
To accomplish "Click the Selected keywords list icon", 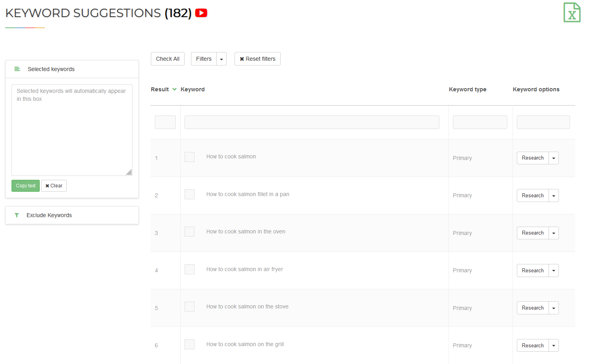I will click(17, 69).
